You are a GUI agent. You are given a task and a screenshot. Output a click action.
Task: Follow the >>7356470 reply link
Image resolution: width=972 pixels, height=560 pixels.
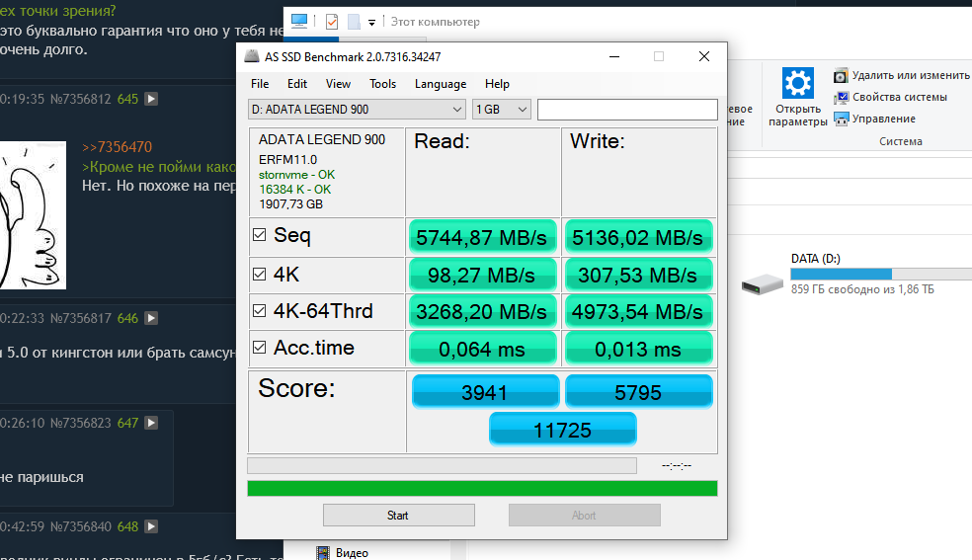[117, 147]
